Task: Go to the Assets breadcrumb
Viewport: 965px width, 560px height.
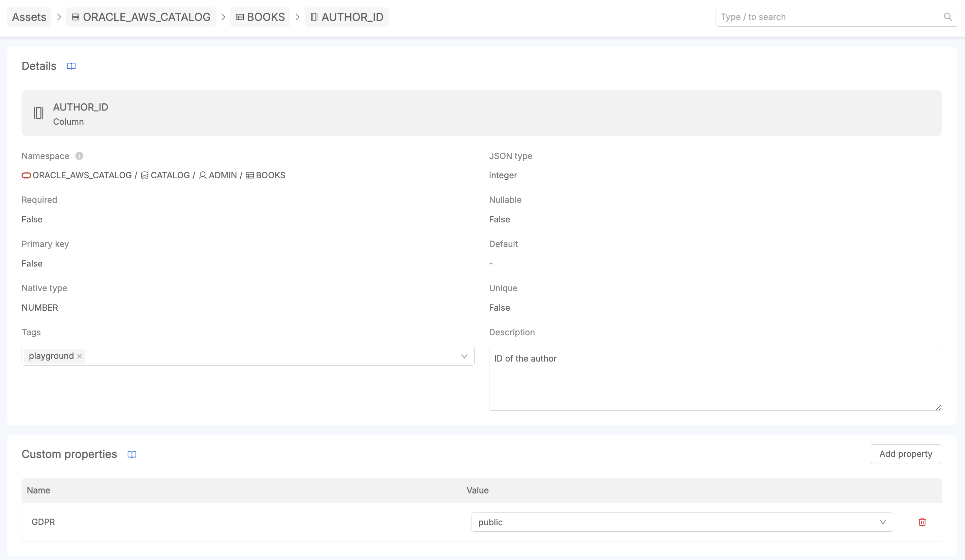Action: (29, 17)
